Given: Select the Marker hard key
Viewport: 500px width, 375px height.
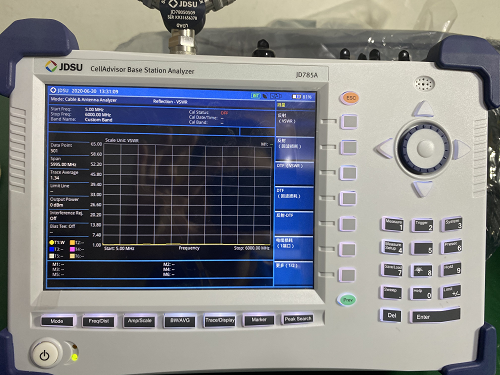Looking at the screenshot, I should tap(259, 320).
